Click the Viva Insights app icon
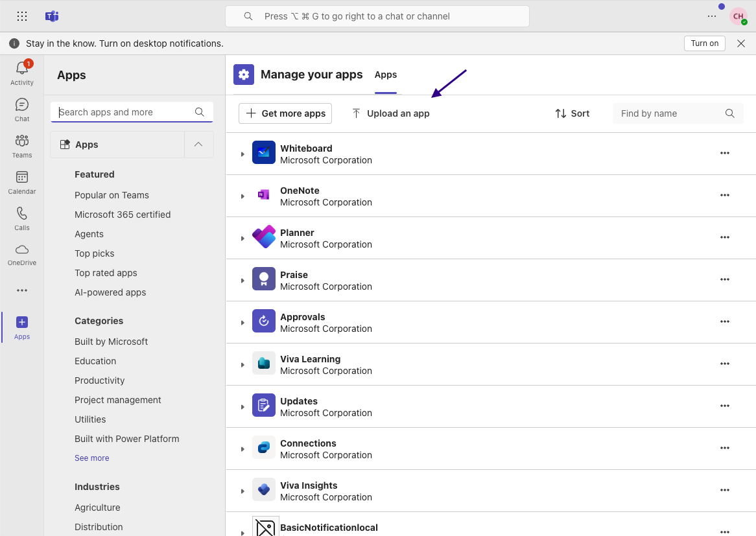This screenshot has height=536, width=756. pos(264,489)
